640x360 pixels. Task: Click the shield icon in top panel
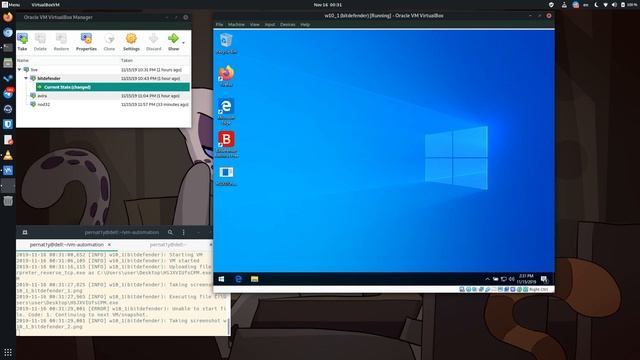pyautogui.click(x=551, y=5)
